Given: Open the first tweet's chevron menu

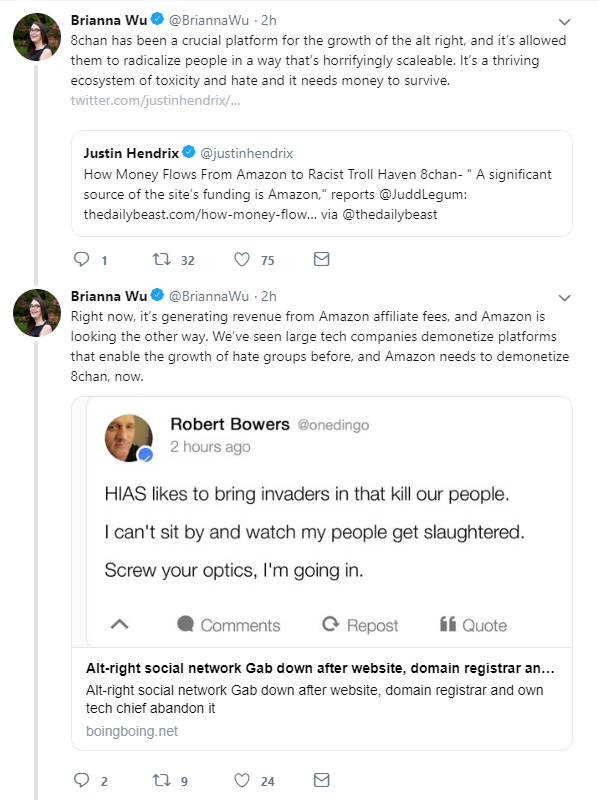Looking at the screenshot, I should tap(564, 22).
